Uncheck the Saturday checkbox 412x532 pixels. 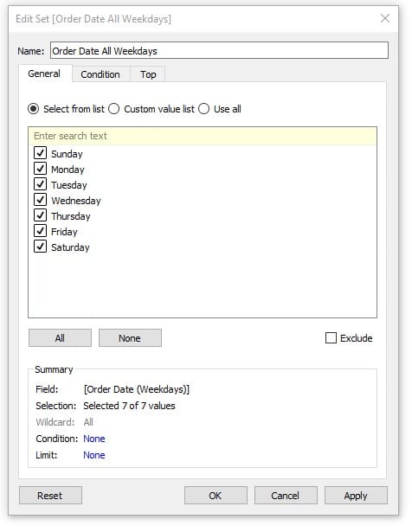click(x=40, y=247)
